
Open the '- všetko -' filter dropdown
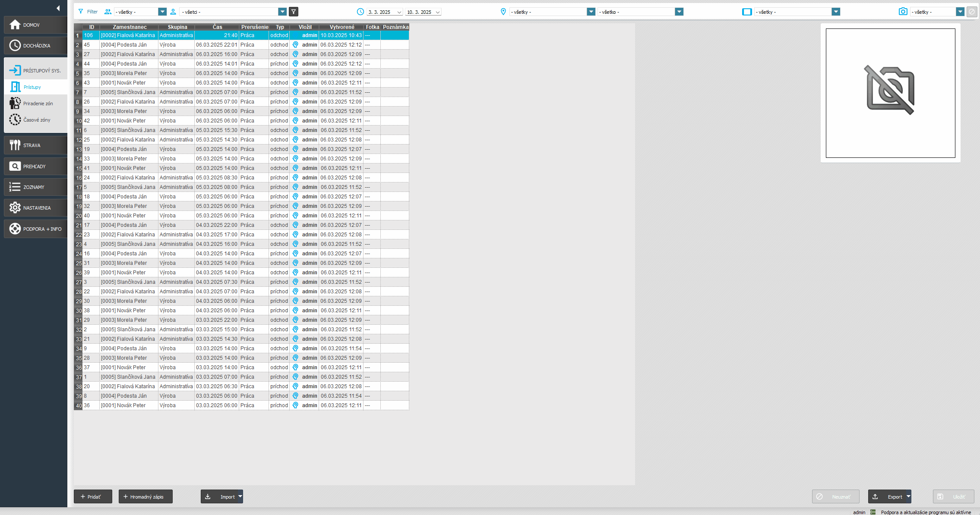[x=679, y=12]
